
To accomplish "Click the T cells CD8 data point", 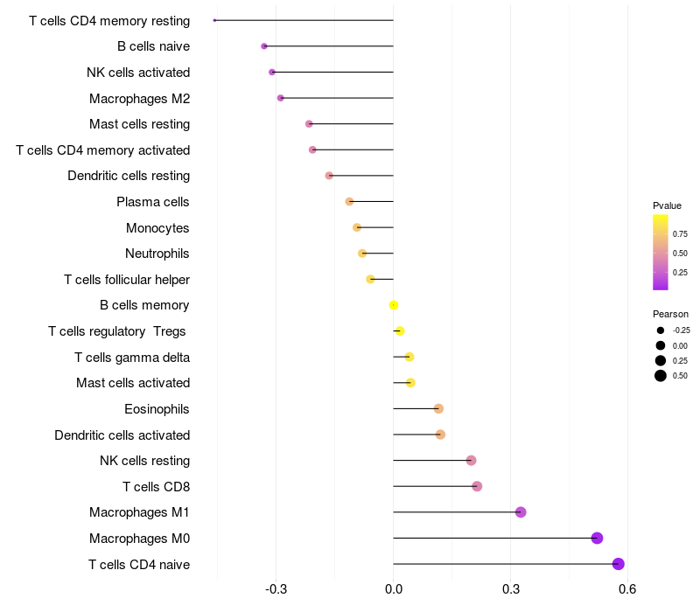I will [477, 486].
